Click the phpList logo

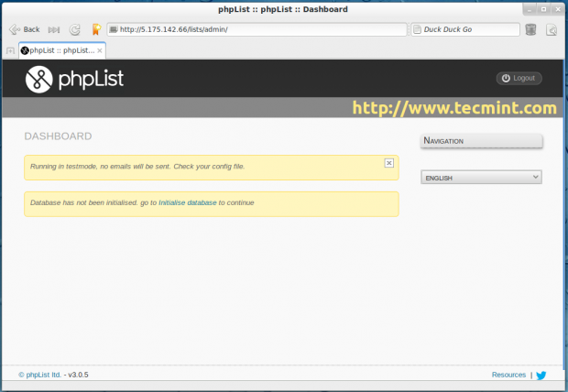[74, 79]
